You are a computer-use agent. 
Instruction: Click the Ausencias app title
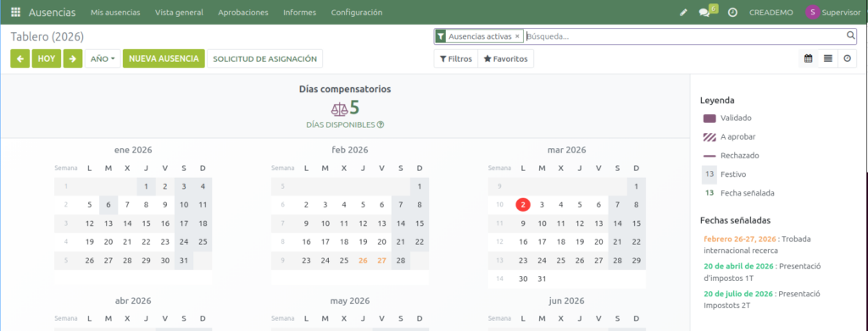coord(52,12)
